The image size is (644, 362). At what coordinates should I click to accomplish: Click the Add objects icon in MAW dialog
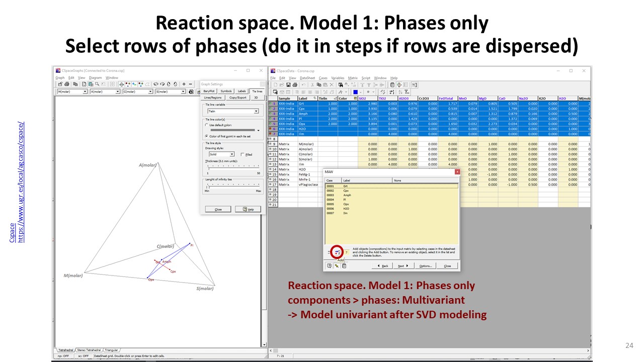pos(338,252)
